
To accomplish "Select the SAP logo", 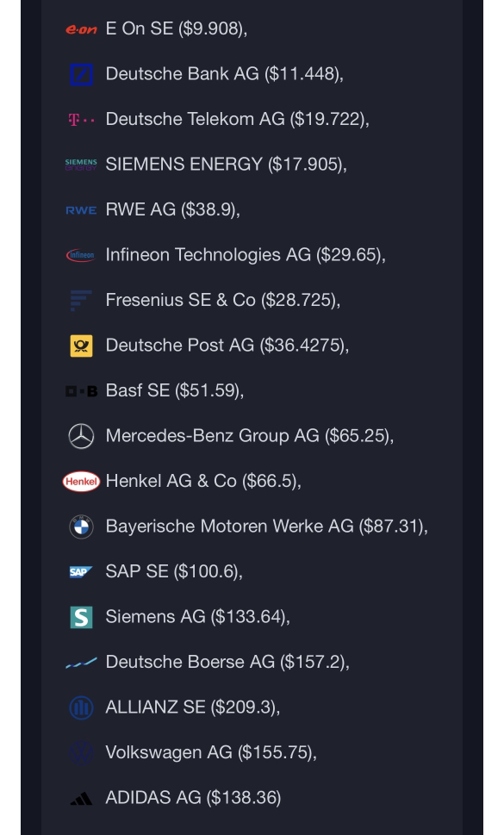I will tap(81, 572).
